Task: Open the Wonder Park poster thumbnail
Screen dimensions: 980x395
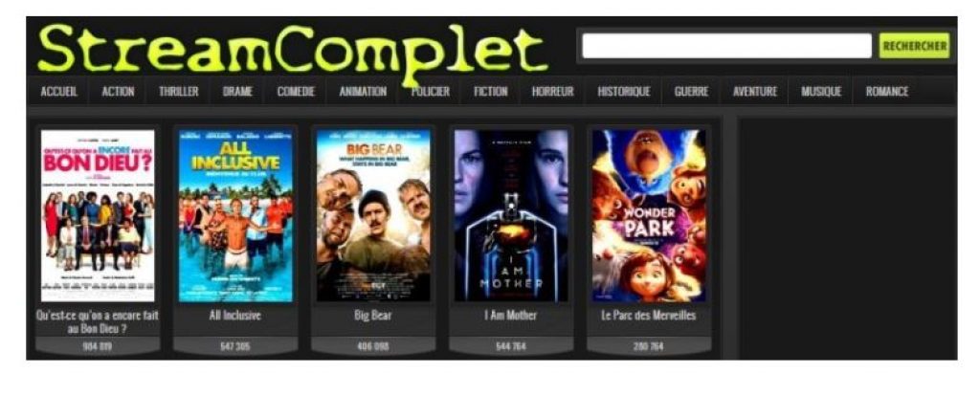Action: [x=650, y=215]
